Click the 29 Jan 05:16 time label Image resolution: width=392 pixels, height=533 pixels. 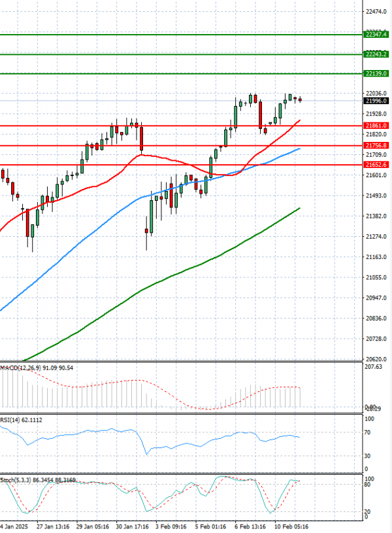point(92,526)
